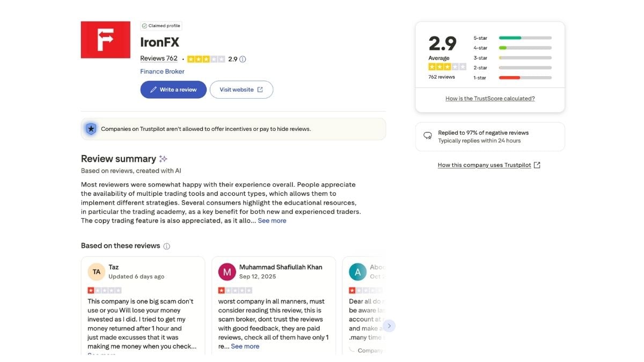This screenshot has width=644, height=362.
Task: Click the AI sparkle icon beside Review summary
Action: (163, 159)
